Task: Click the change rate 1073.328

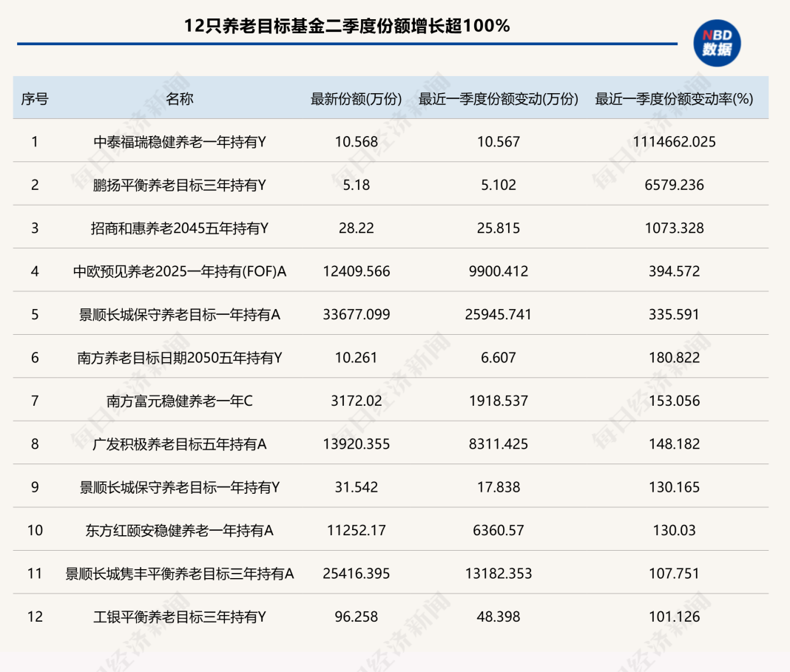Action: (674, 228)
